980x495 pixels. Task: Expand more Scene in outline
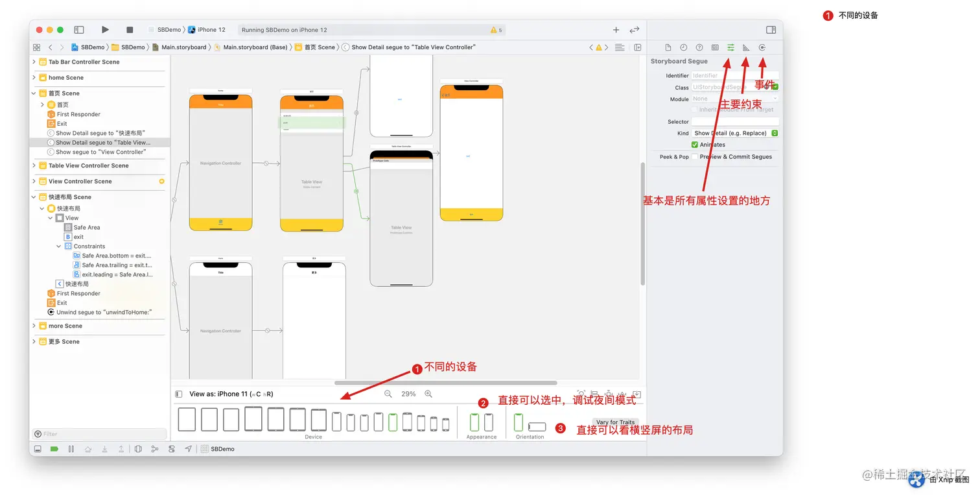(34, 326)
